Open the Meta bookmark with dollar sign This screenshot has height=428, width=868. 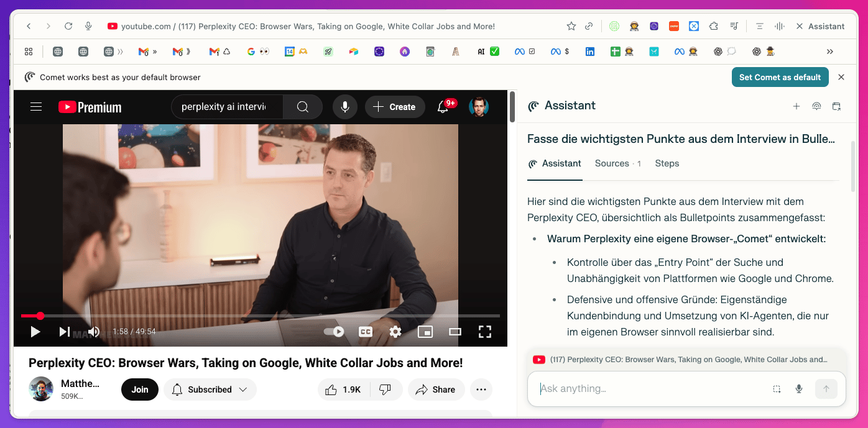click(x=560, y=52)
